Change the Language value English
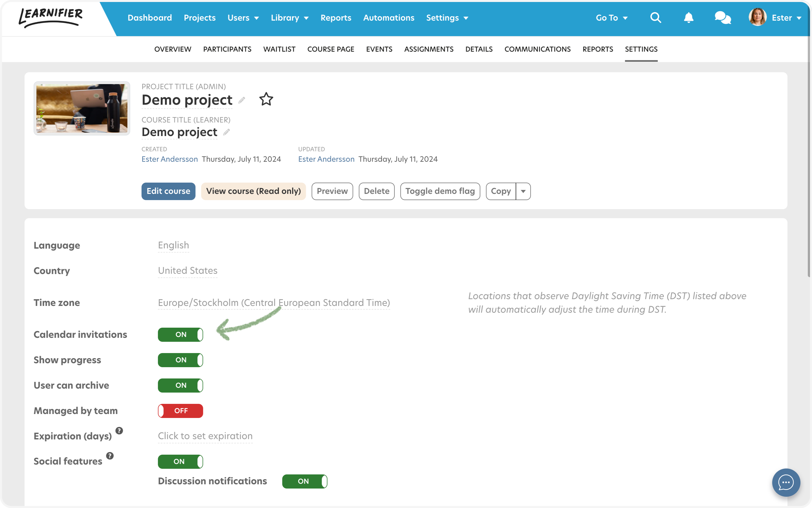 pyautogui.click(x=173, y=245)
